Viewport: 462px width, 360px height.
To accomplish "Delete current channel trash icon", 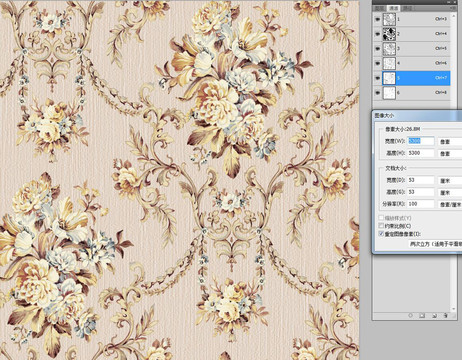I will click(446, 315).
